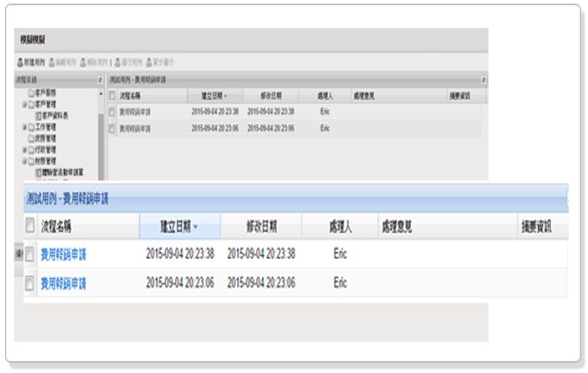588x373 pixels.
Task: Check the enlarged row dated 2015-09-04 20:23:06
Action: coord(31,283)
